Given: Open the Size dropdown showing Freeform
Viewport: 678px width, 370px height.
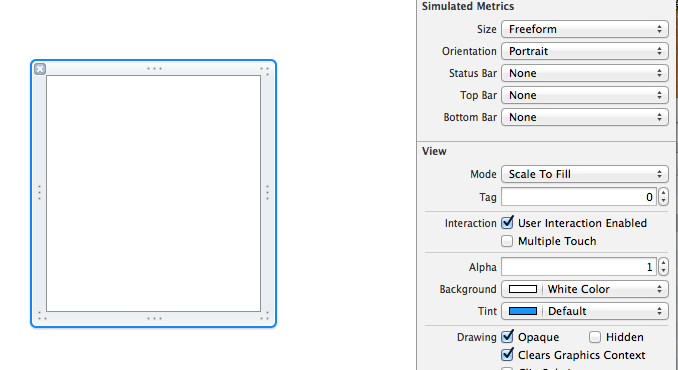Looking at the screenshot, I should point(585,29).
